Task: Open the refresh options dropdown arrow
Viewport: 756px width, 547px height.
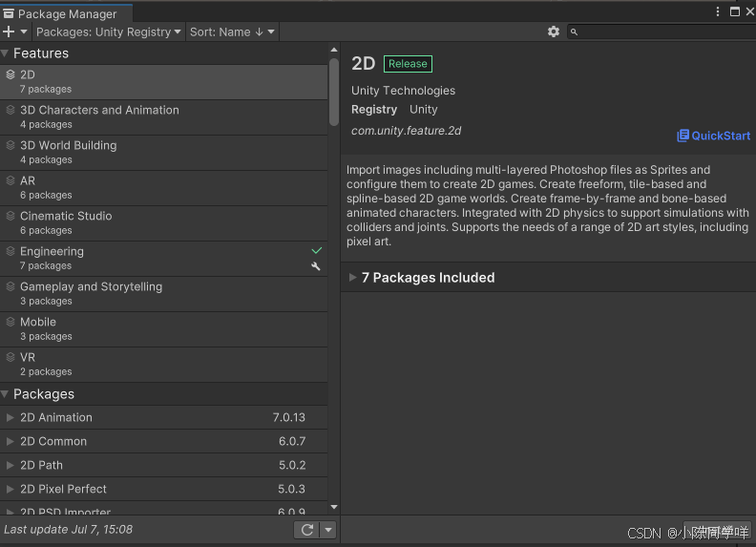Action: [x=328, y=530]
